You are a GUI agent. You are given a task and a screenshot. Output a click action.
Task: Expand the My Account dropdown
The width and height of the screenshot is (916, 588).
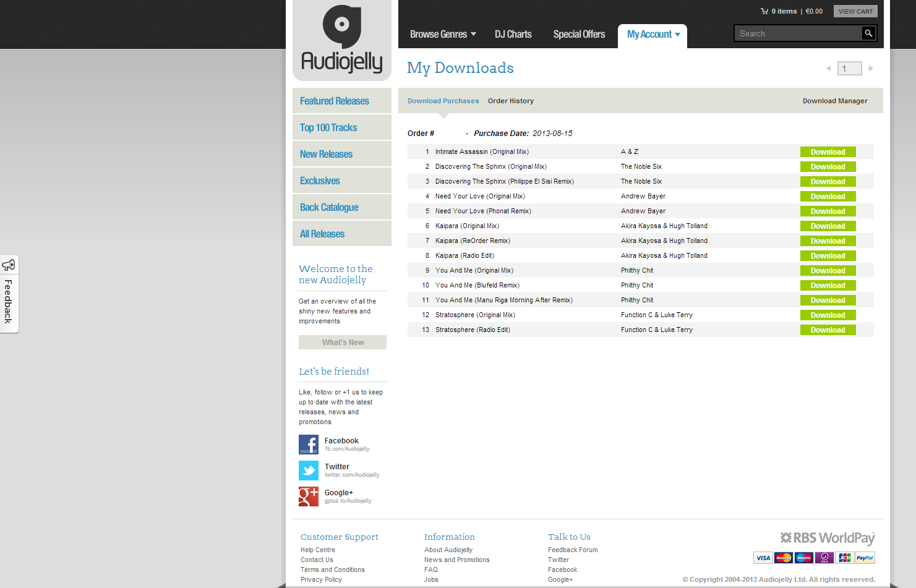(x=653, y=35)
